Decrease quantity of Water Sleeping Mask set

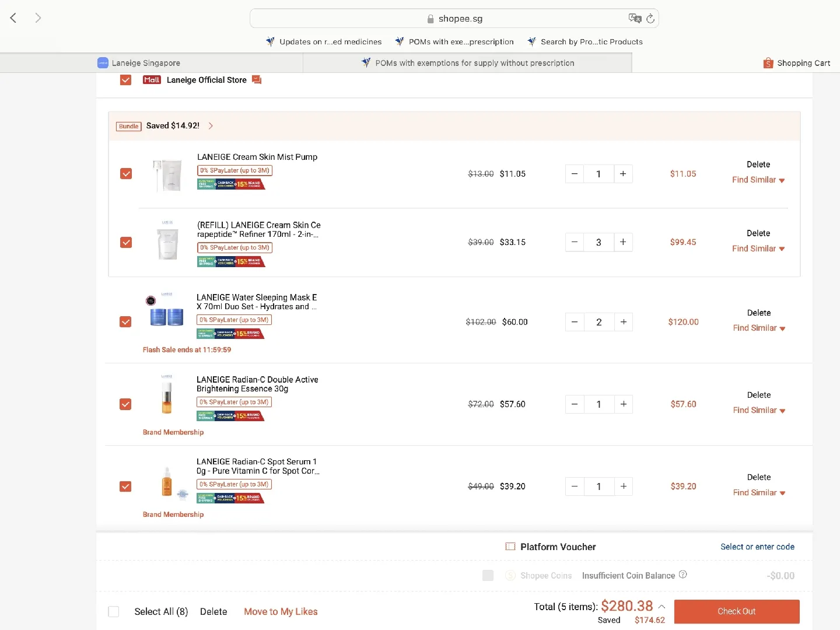[x=575, y=322]
